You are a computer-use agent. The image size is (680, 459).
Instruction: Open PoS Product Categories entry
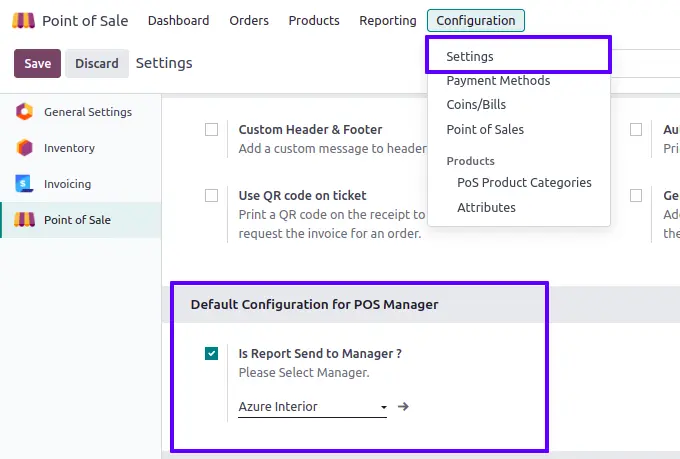(524, 183)
